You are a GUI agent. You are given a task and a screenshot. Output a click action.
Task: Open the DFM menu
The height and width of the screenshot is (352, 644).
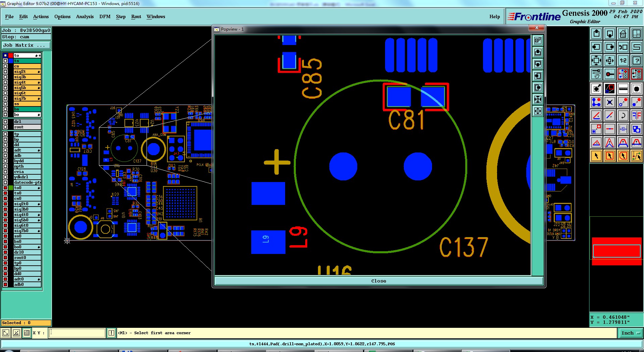105,16
